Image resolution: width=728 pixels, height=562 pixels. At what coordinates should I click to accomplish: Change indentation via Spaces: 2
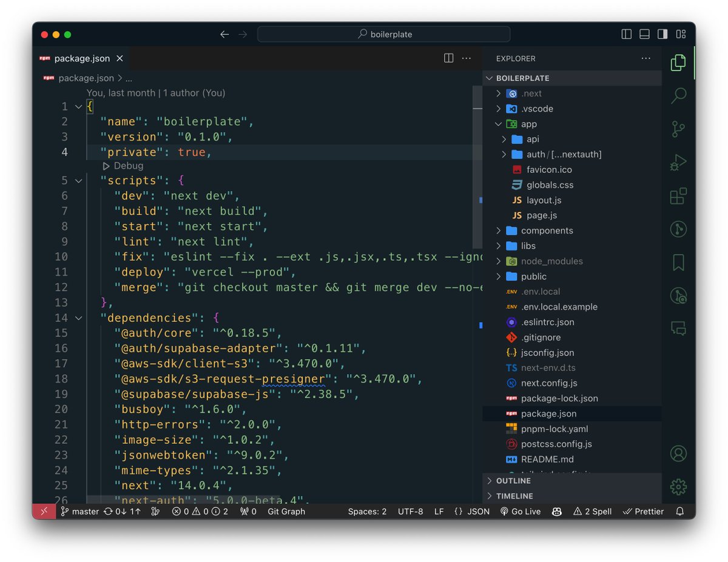[367, 511]
